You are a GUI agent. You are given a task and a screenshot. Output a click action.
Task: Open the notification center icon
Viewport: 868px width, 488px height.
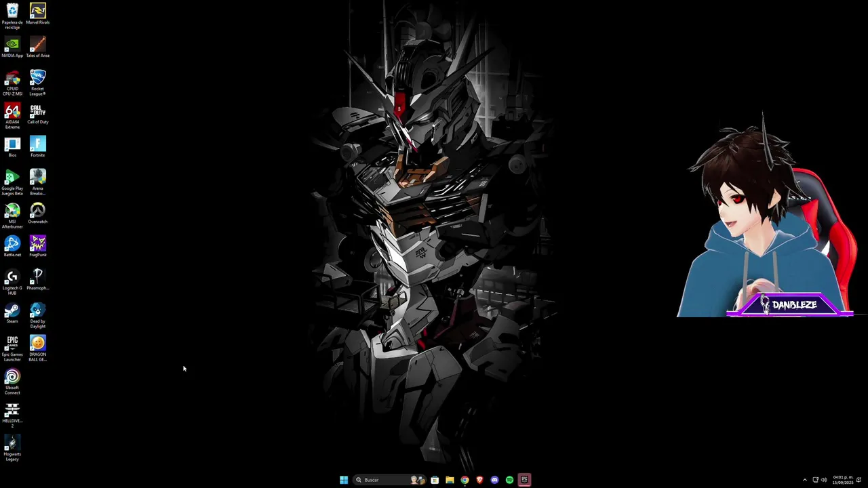pyautogui.click(x=859, y=480)
